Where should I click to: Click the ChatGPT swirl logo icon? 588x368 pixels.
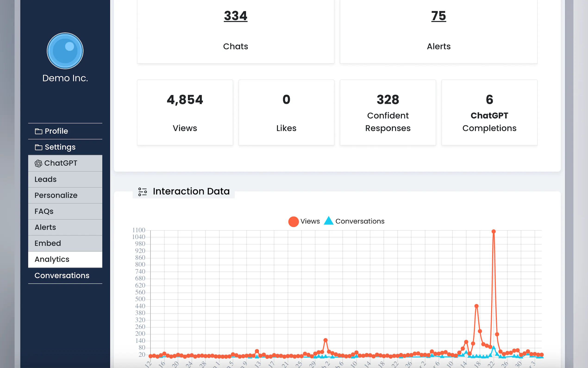(x=38, y=163)
